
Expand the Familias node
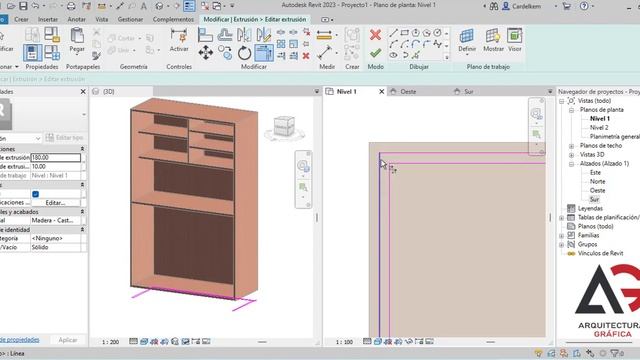[x=562, y=236]
